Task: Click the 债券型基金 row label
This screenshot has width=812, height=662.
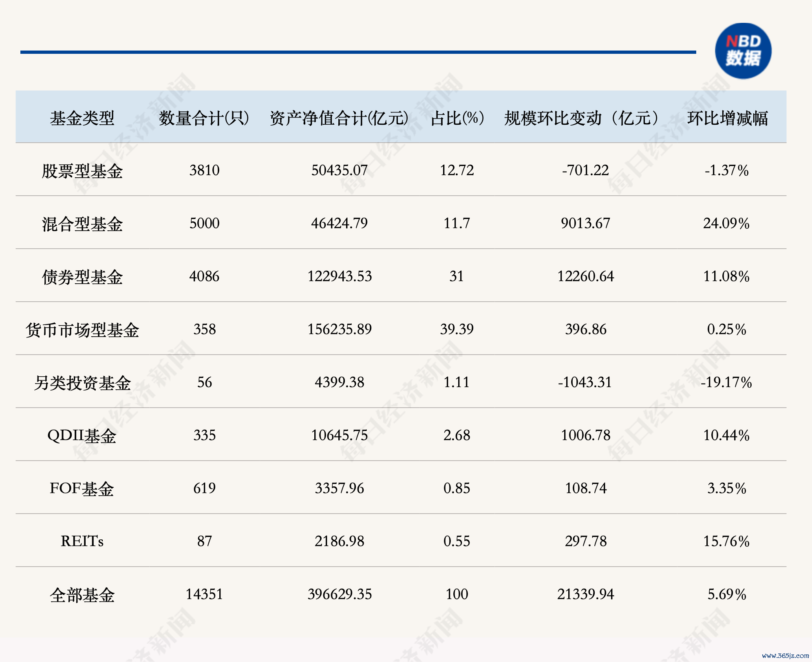Action: pyautogui.click(x=82, y=276)
